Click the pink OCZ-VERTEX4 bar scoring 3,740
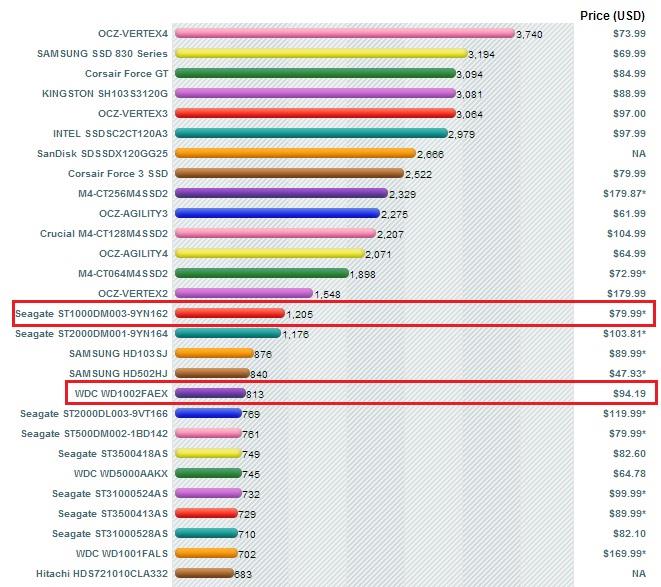The image size is (661, 587). click(x=344, y=33)
